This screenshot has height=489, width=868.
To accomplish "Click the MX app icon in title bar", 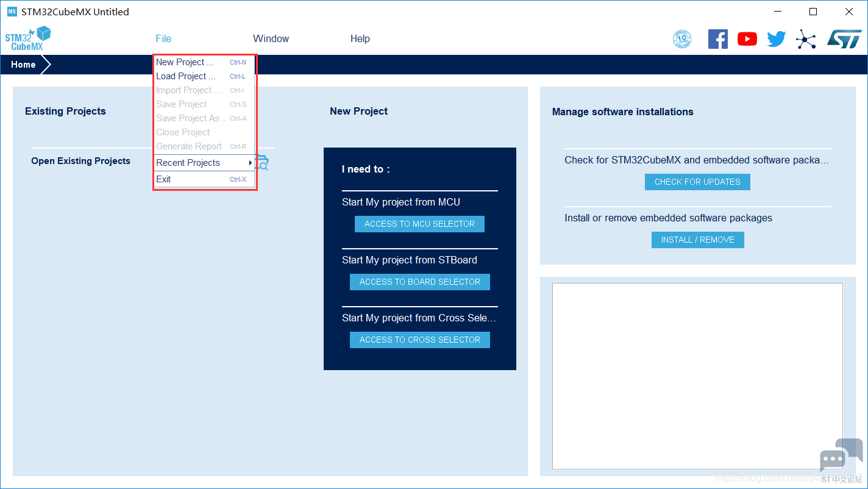I will (x=12, y=12).
